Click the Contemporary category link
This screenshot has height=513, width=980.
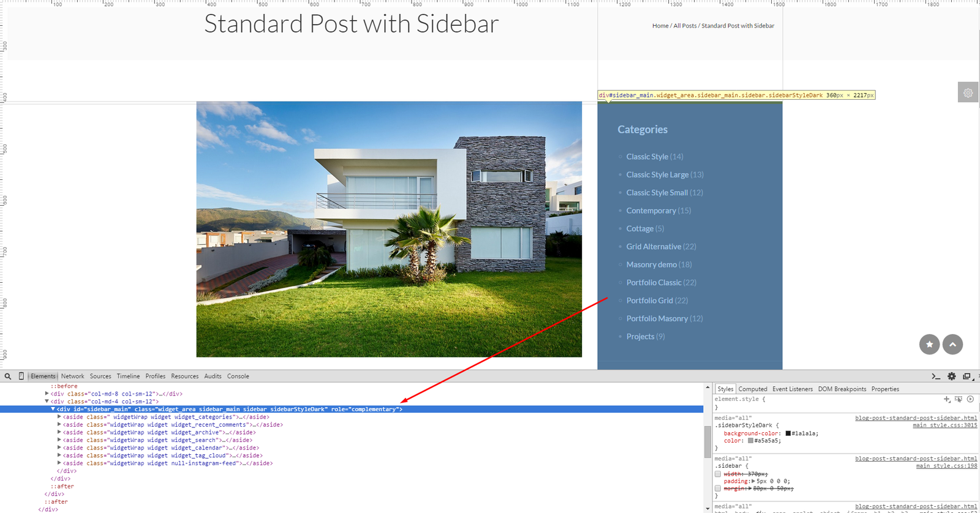[x=650, y=211]
